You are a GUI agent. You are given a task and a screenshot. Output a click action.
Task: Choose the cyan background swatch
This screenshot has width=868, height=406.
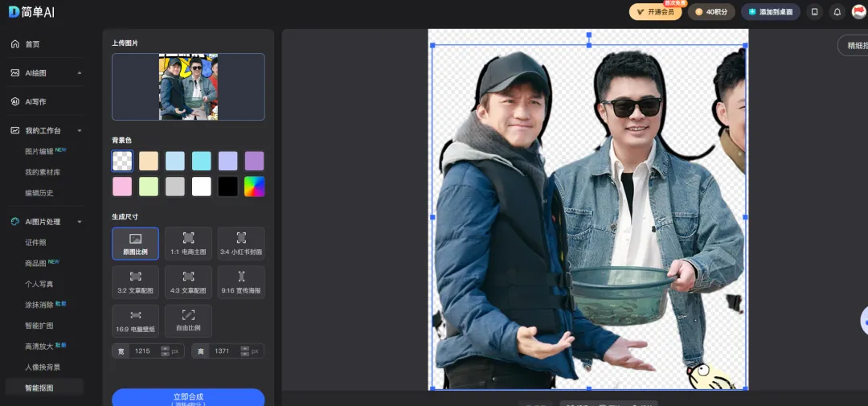(x=202, y=161)
